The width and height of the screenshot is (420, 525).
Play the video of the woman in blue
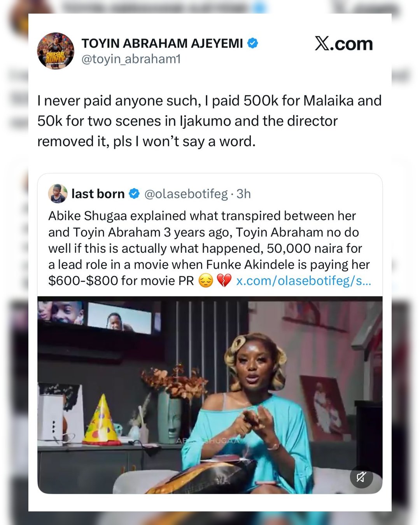[210, 395]
